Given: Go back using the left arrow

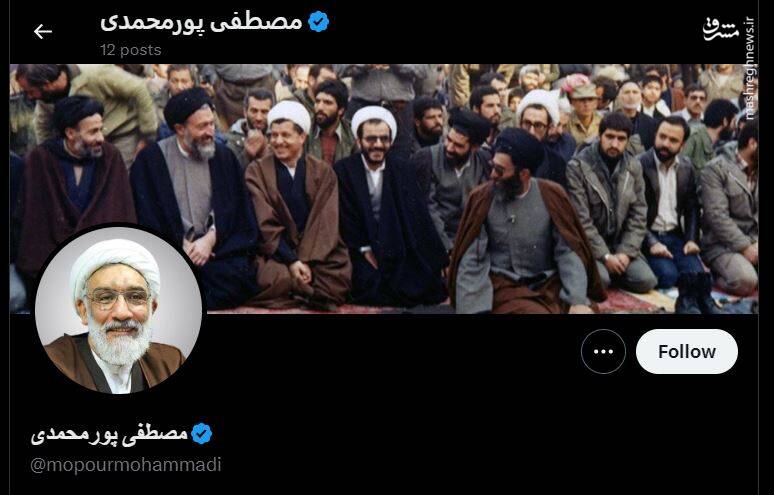Looking at the screenshot, I should (42, 32).
